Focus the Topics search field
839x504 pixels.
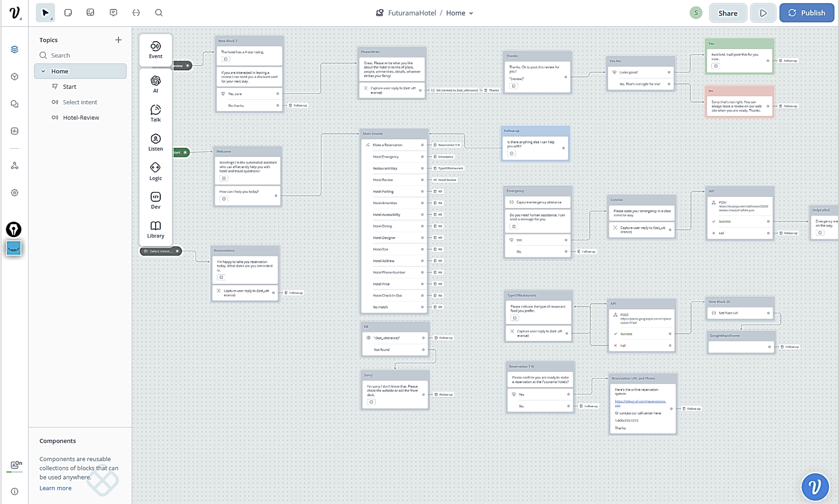(83, 55)
